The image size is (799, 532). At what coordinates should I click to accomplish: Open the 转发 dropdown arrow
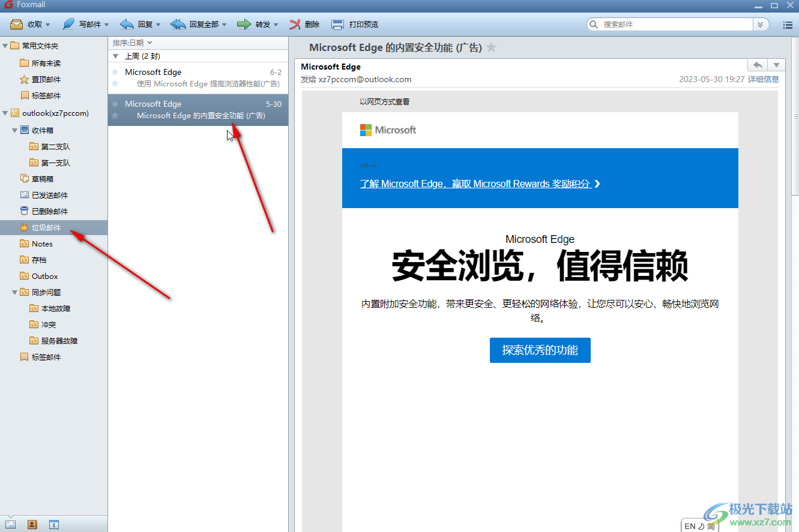pos(276,25)
